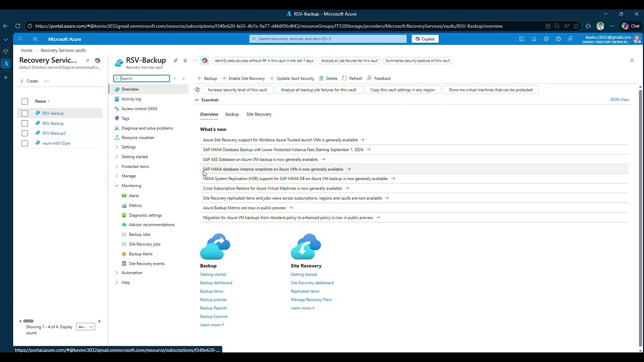Check the RSV-Backup3 row checkbox
The height and width of the screenshot is (362, 644).
coord(25,133)
